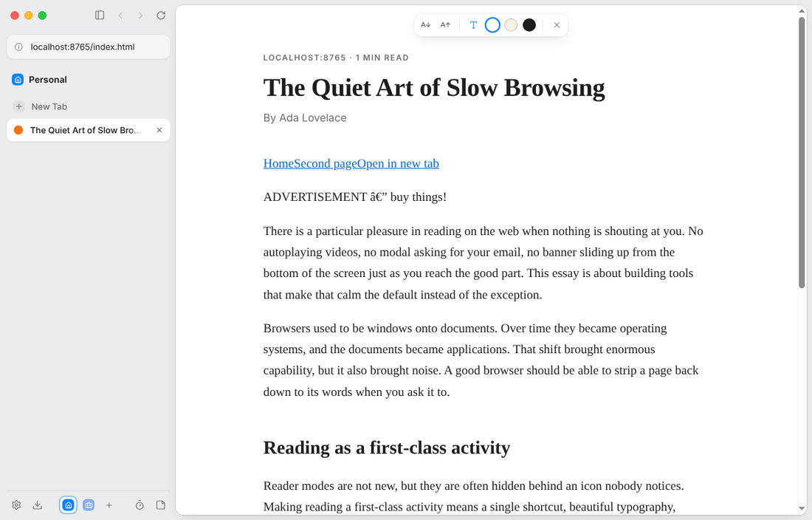Viewport: 812px width, 520px height.
Task: Select the white reader theme swatch
Action: click(x=492, y=25)
